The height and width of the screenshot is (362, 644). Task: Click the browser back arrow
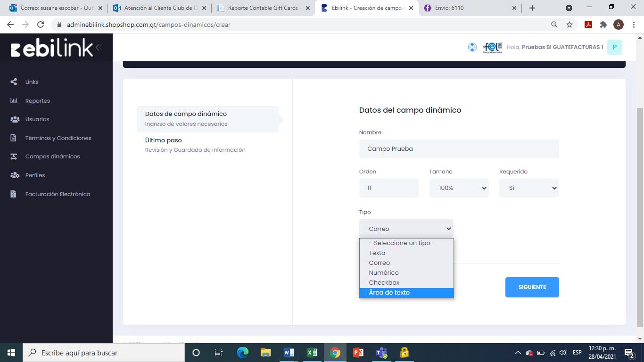10,25
